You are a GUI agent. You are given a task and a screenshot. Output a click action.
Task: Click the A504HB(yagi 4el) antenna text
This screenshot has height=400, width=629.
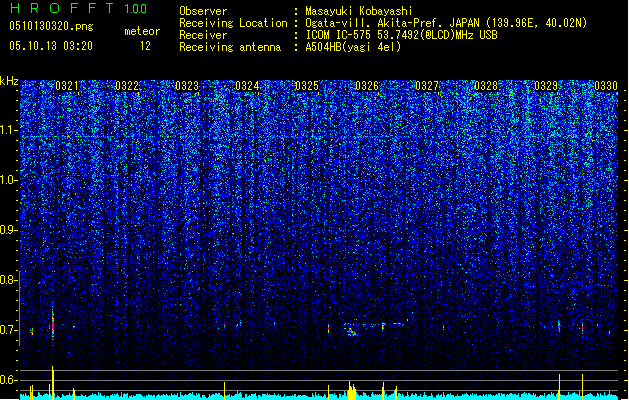click(353, 47)
